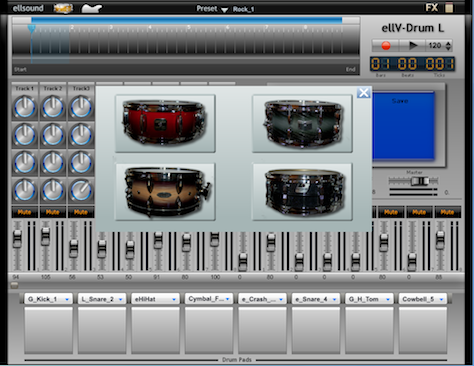Screen dimensions: 474x366
Task: Open the eHiHat pad dropdown
Action: point(174,299)
